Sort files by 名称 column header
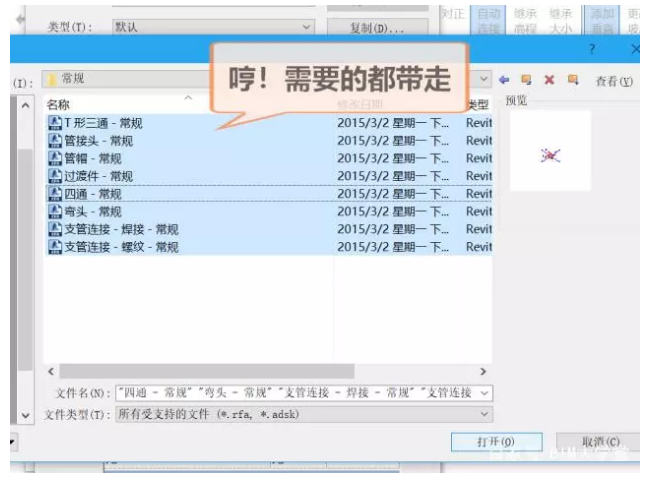 tap(60, 104)
